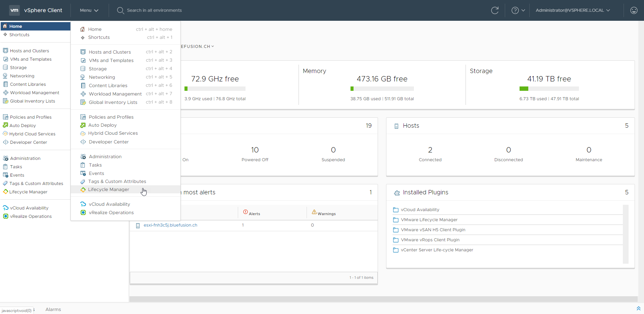Open host esxi-fnh3c5j.bluefusion.ch link
This screenshot has width=644, height=314.
tap(170, 225)
